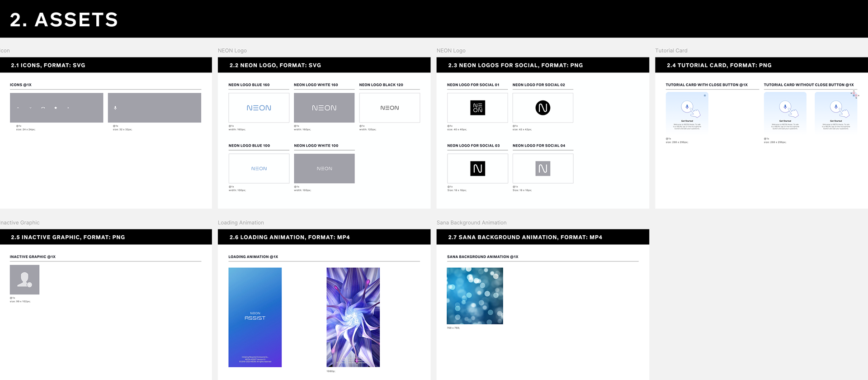This screenshot has height=380, width=868.
Task: Click the round N Social 02 logo
Action: point(543,108)
